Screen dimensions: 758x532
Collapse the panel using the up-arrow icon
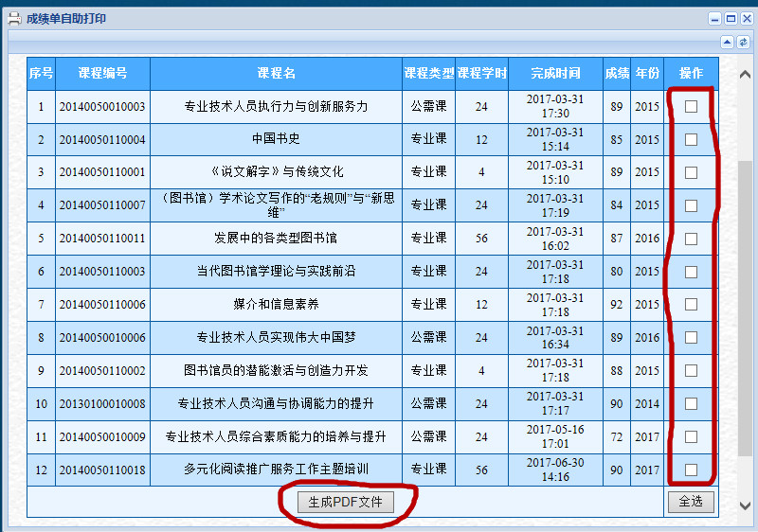(x=727, y=43)
